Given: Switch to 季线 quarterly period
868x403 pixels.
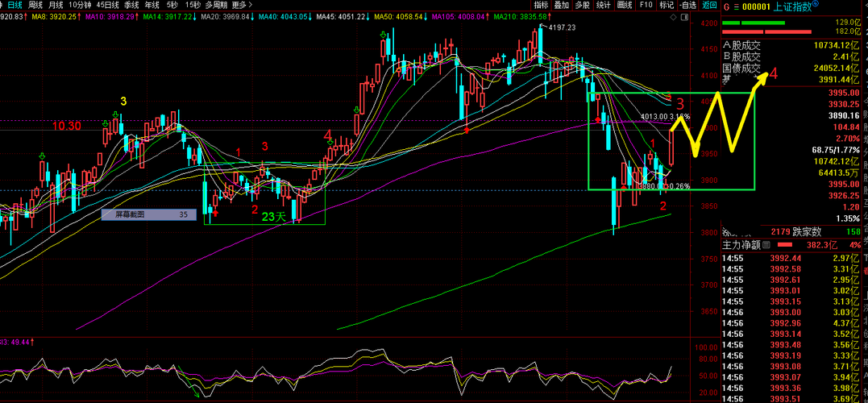Looking at the screenshot, I should [x=131, y=5].
